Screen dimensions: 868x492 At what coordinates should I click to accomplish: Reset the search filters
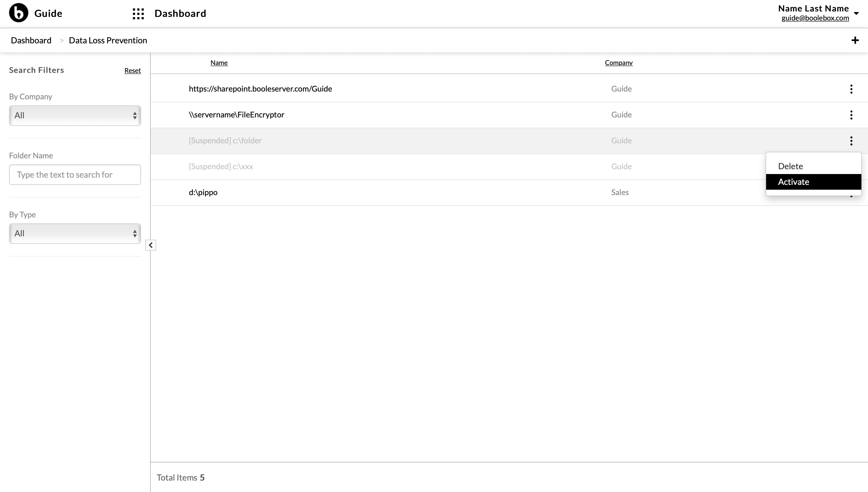click(x=133, y=70)
